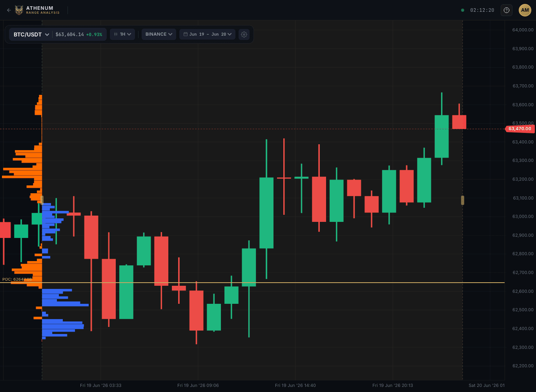Viewport: 536px width, 392px height.
Task: Click the Fri 19 Jun '26 09:06 time label
Action: (198, 385)
